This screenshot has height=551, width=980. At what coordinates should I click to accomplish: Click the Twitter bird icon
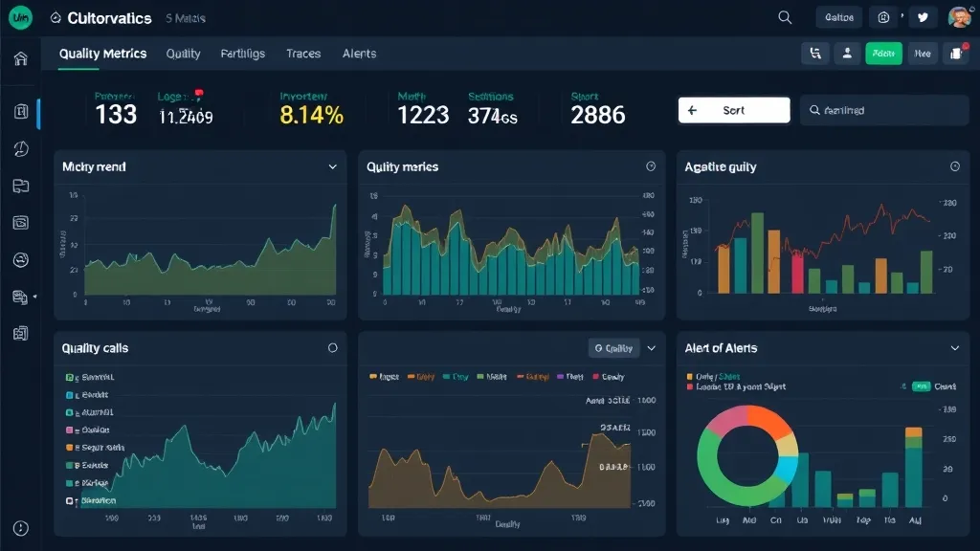(x=923, y=17)
